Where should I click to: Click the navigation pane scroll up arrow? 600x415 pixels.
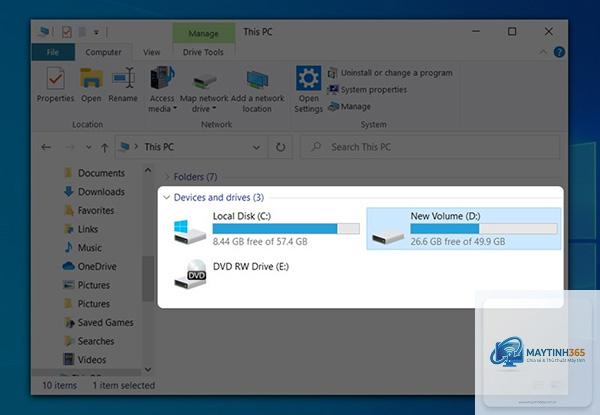click(x=148, y=170)
